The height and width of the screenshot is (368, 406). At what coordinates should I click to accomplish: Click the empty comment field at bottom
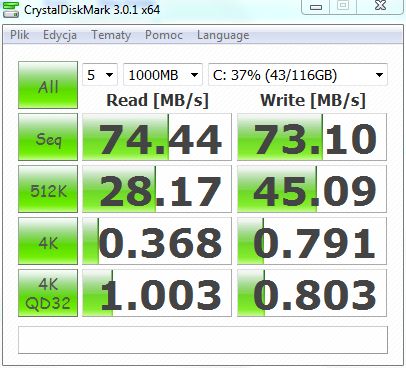pos(203,340)
